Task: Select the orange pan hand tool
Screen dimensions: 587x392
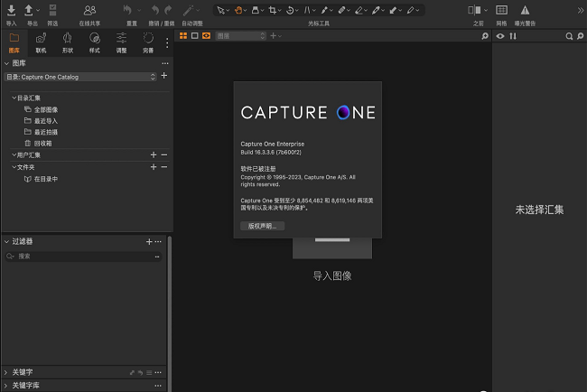Action: pyautogui.click(x=238, y=11)
